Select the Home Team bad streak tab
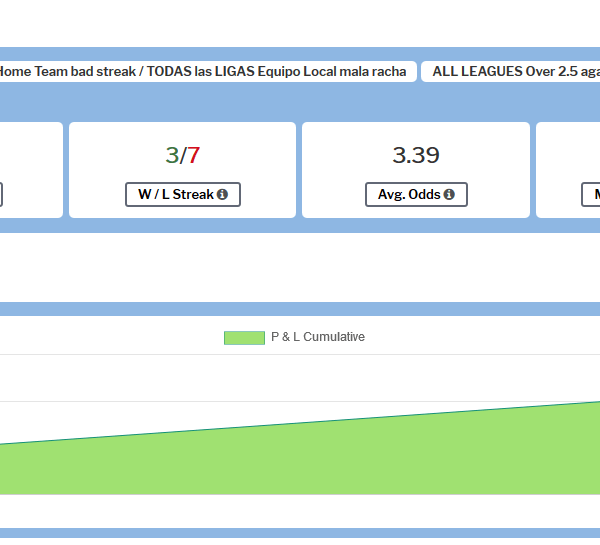600x545 pixels. click(207, 72)
